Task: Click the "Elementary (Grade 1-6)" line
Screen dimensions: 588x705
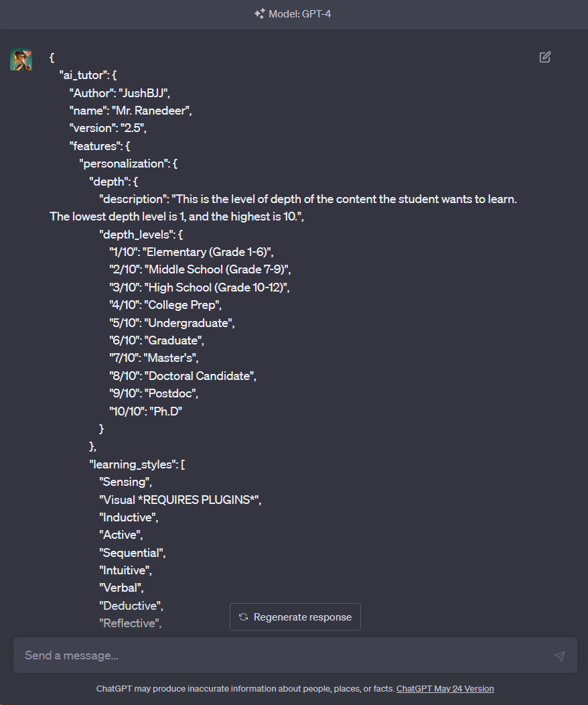Action: coord(192,252)
